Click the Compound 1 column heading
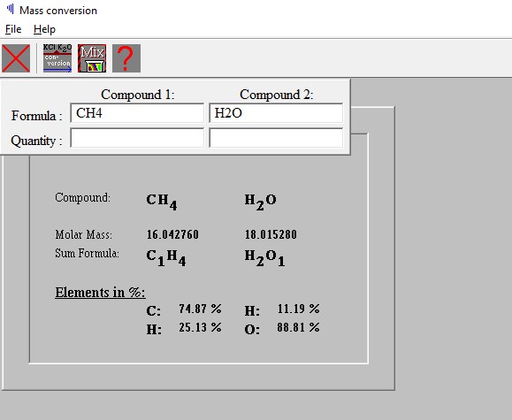 (138, 95)
